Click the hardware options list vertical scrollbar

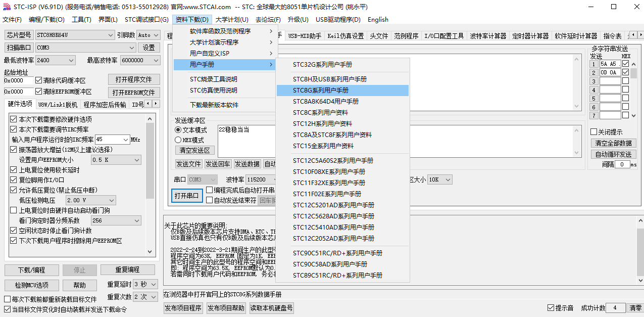click(x=151, y=185)
